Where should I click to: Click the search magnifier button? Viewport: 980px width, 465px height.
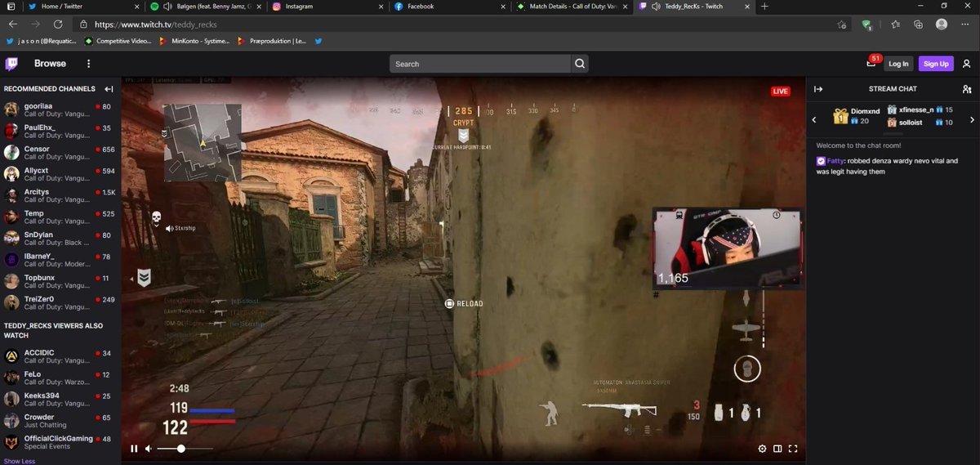click(x=580, y=64)
